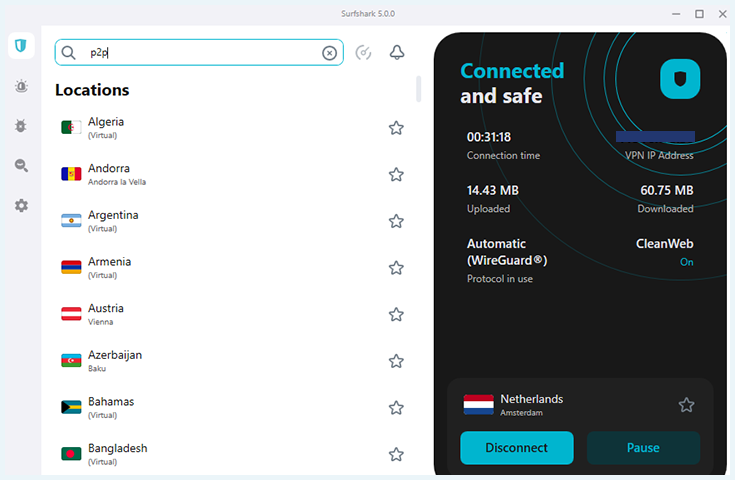Click the Netherlands flag icon
This screenshot has height=480, width=735.
coord(479,405)
